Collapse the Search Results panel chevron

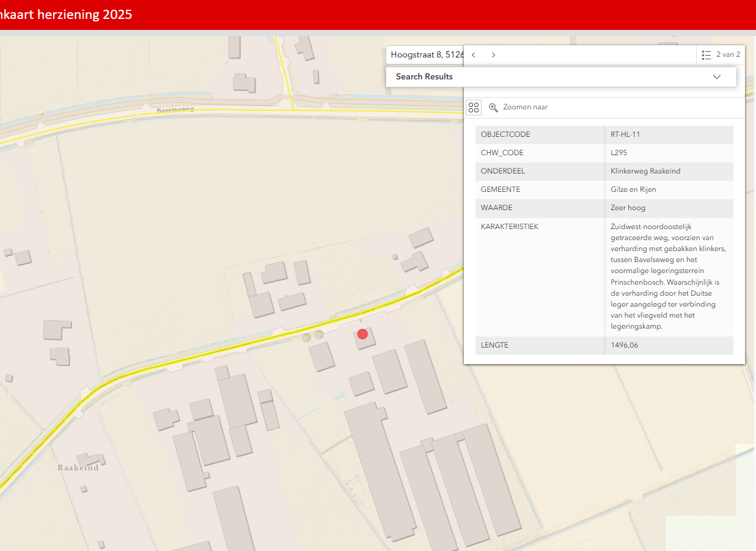coord(717,77)
